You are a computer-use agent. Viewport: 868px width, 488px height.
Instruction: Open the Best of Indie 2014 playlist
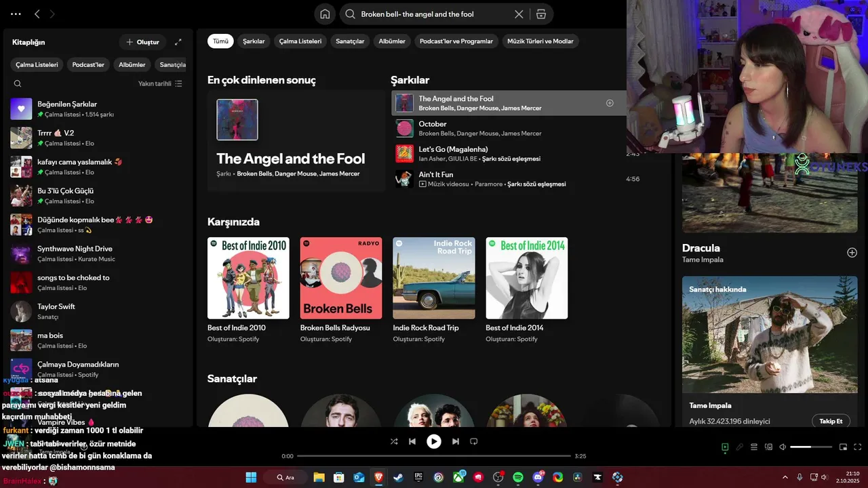pyautogui.click(x=527, y=289)
